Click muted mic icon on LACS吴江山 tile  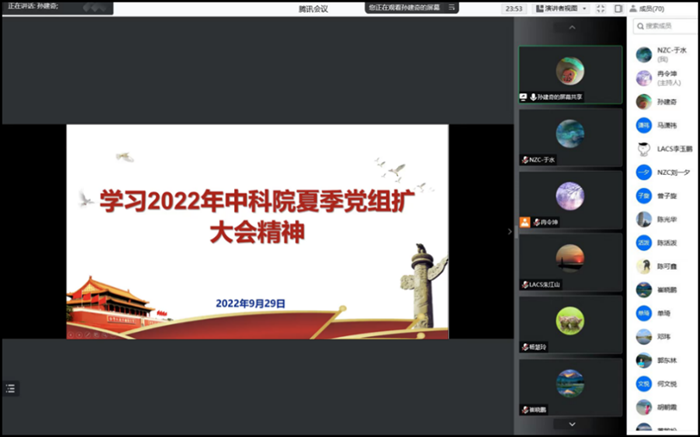point(525,285)
